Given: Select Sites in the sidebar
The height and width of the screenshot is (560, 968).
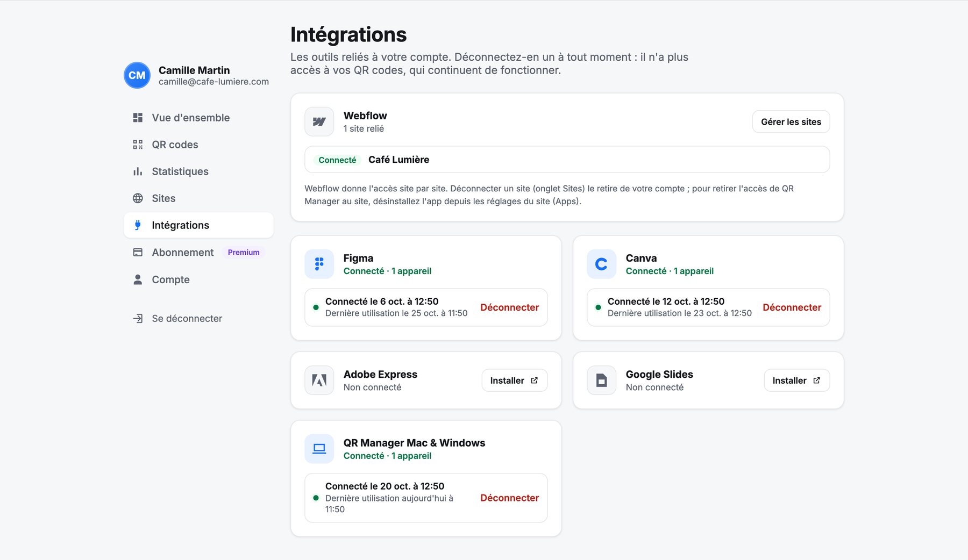Looking at the screenshot, I should tap(198, 198).
